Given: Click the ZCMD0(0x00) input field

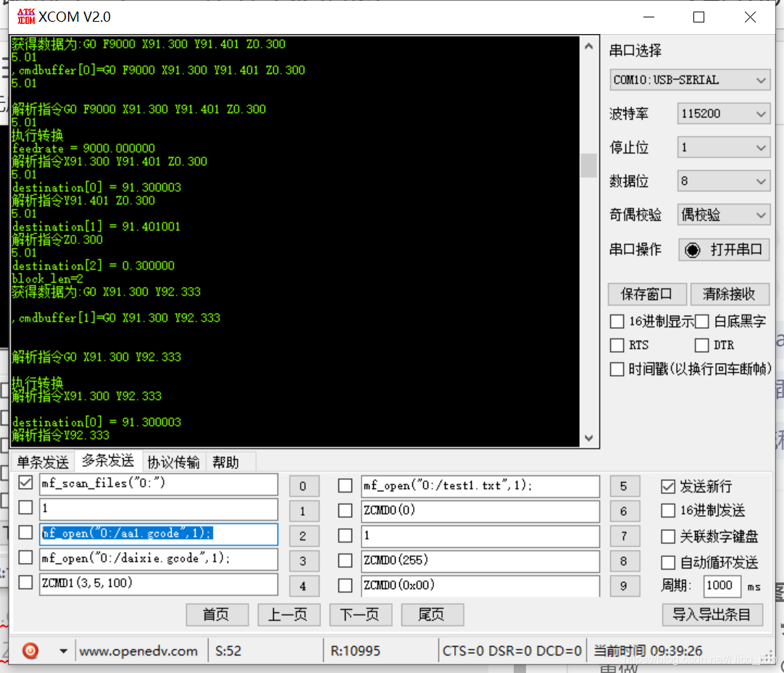Looking at the screenshot, I should click(480, 585).
